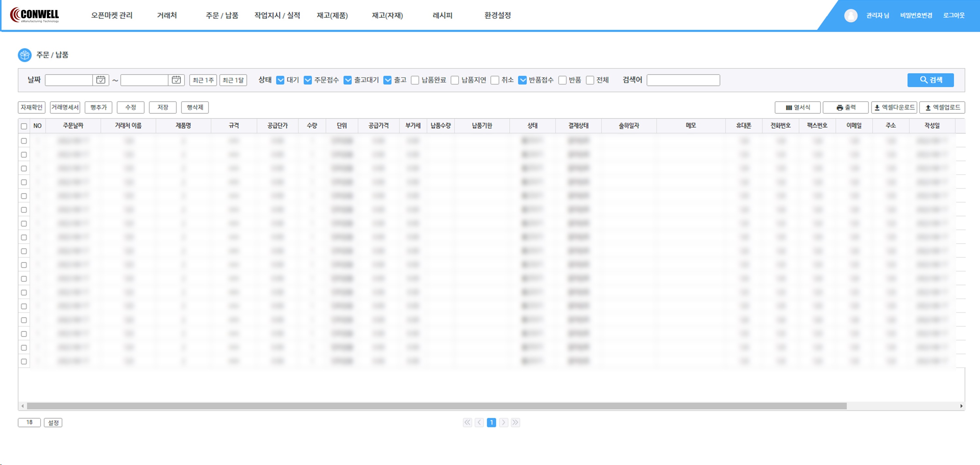This screenshot has width=980, height=465.
Task: Open the start date calendar picker
Action: [101, 80]
